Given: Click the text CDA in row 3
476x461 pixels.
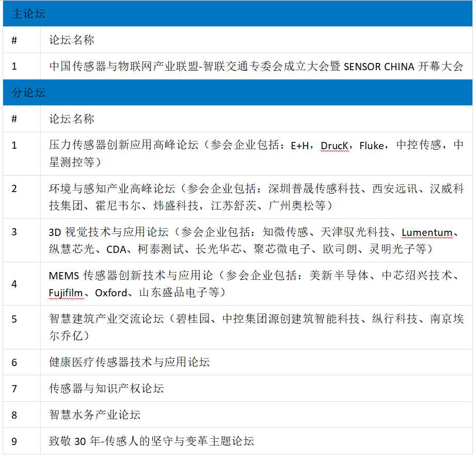Looking at the screenshot, I should [116, 249].
